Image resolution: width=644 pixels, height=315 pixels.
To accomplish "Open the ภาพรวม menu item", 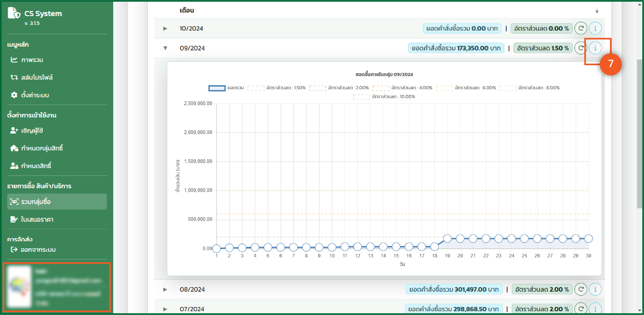I will click(x=32, y=60).
